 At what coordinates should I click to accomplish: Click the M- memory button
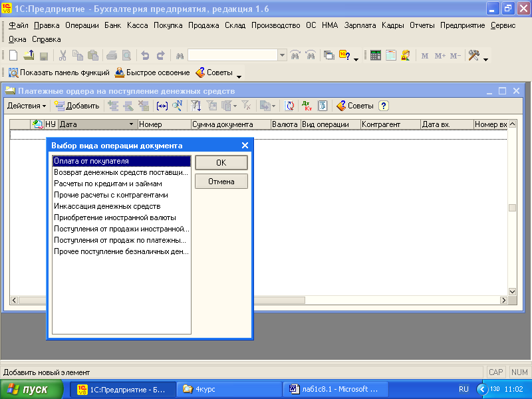coord(456,56)
